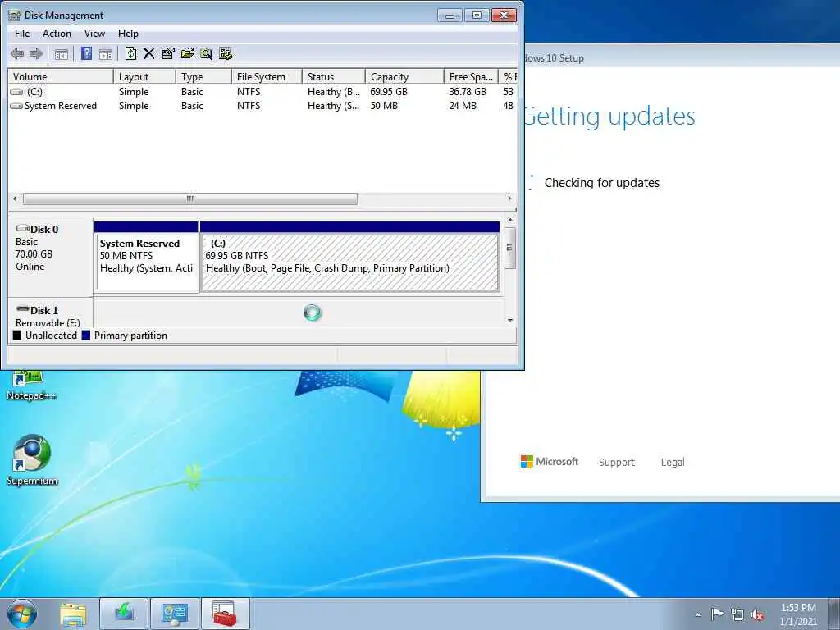Click the Explore magnifier toolbar icon
Screen dimensions: 840x630
coord(206,53)
